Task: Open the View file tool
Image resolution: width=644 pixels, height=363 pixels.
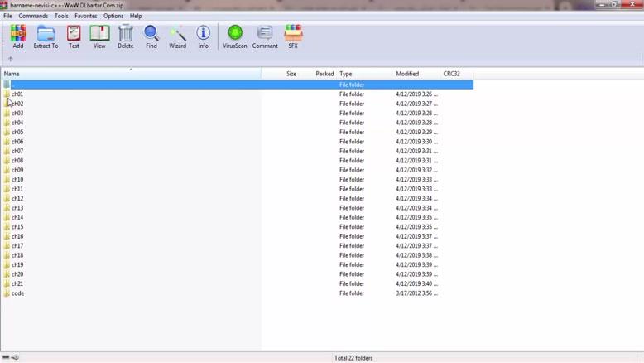Action: click(99, 36)
